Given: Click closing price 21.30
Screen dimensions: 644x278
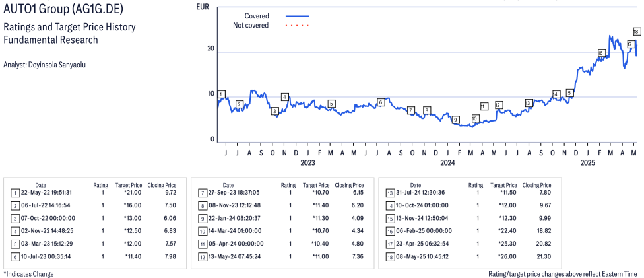Looking at the screenshot, I should coord(543,256).
